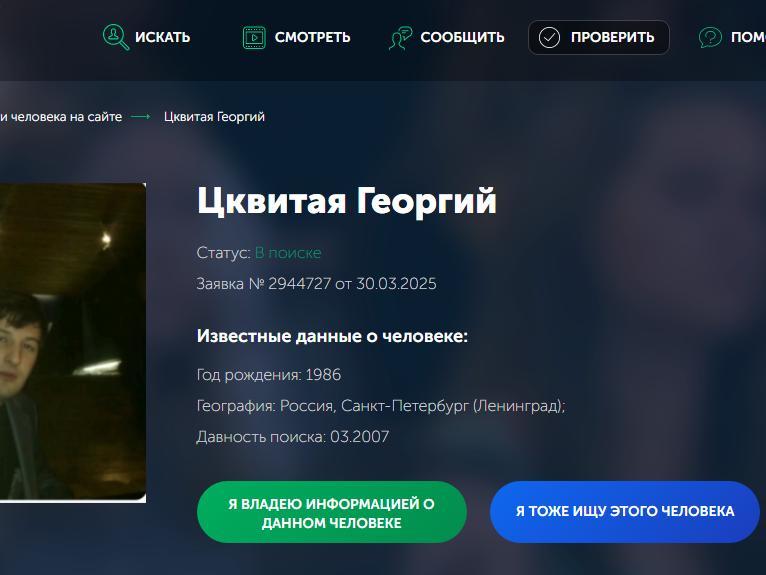Select the СООБЩИТЬ navigation label
766x575 pixels.
(x=462, y=37)
